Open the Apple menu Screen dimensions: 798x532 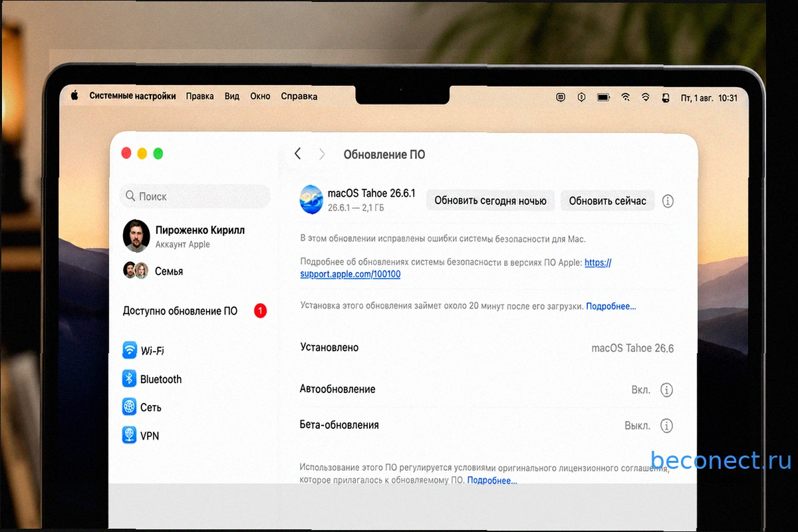[74, 96]
